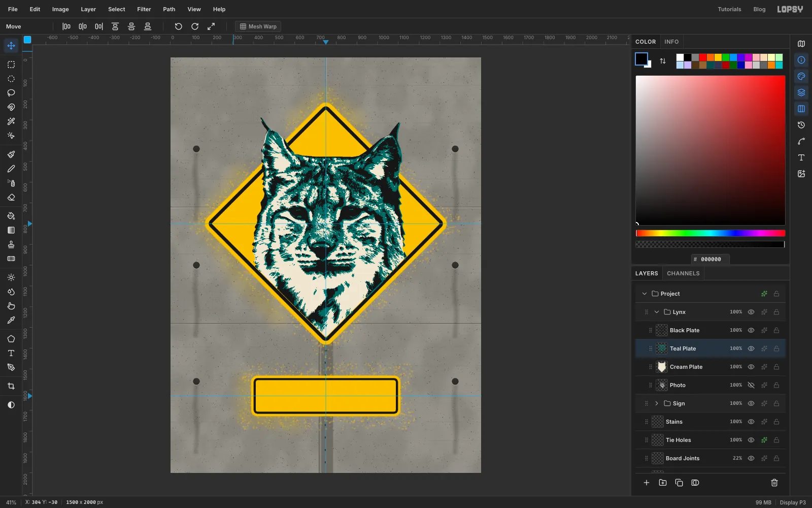This screenshot has width=812, height=508.
Task: Click the Mesh Warp button
Action: (x=258, y=26)
